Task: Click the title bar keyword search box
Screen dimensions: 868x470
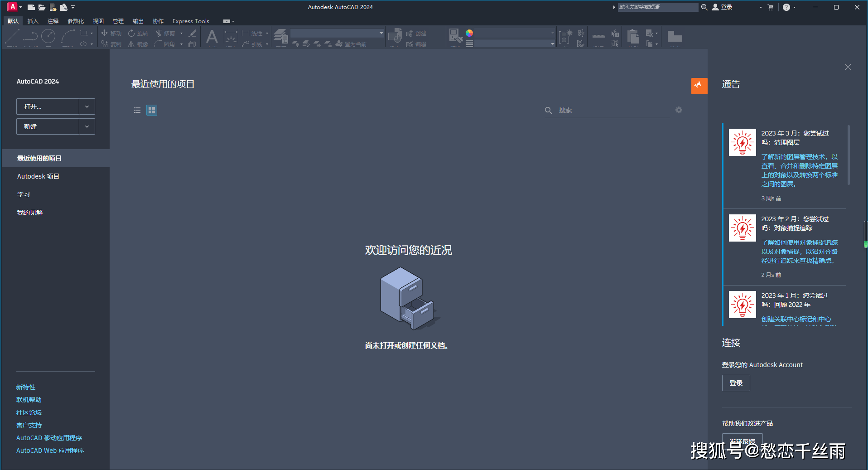Action: click(x=658, y=7)
